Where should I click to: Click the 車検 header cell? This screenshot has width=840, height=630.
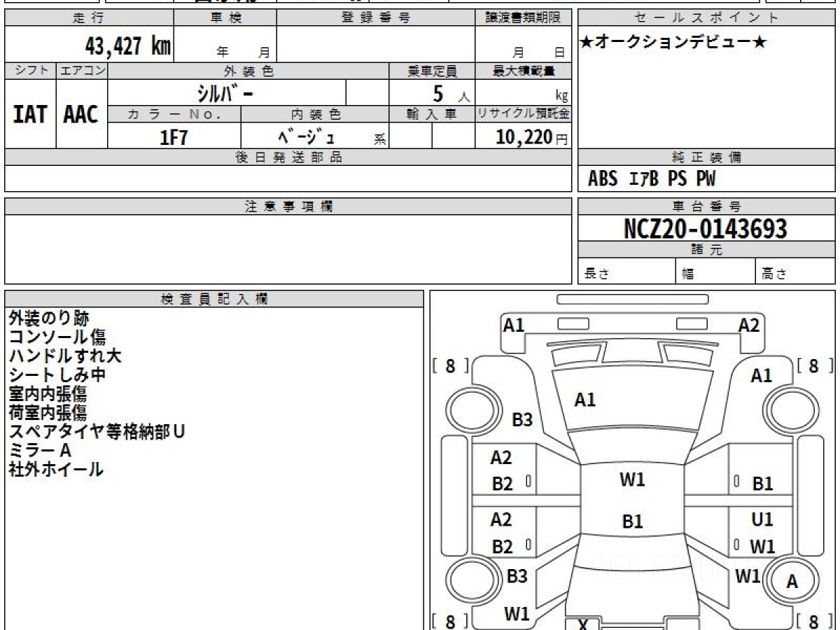point(225,18)
